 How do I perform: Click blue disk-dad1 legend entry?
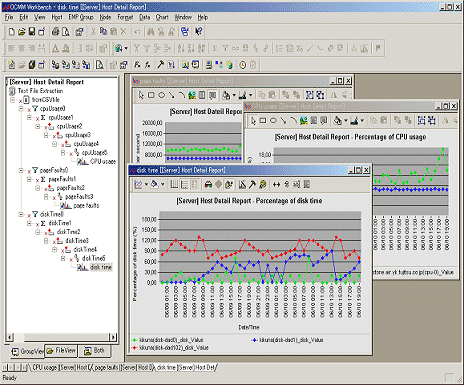click(x=288, y=340)
